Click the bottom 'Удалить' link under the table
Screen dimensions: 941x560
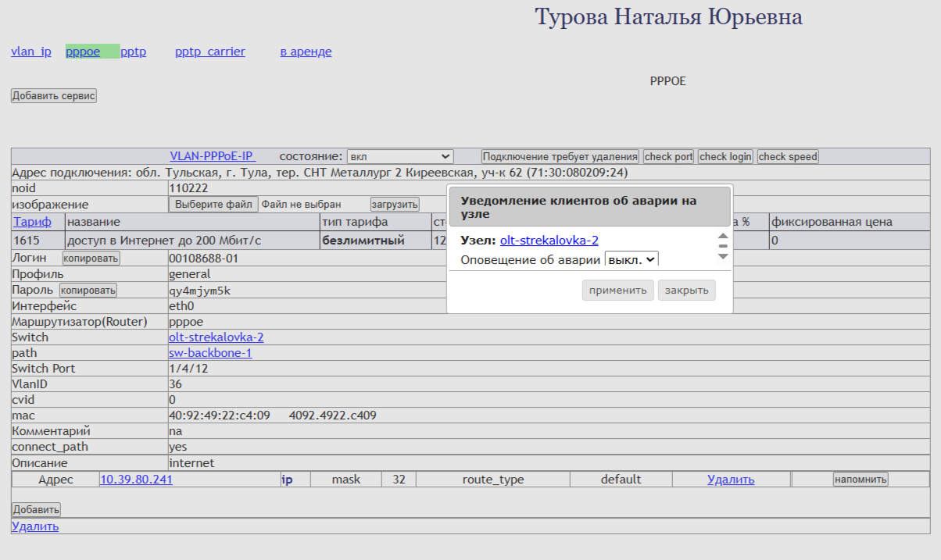(35, 526)
